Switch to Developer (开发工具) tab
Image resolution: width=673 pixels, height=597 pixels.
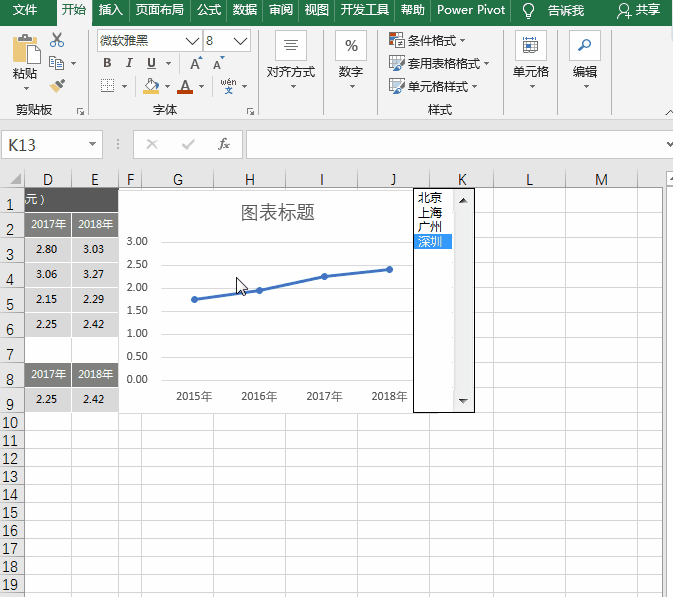(x=365, y=10)
